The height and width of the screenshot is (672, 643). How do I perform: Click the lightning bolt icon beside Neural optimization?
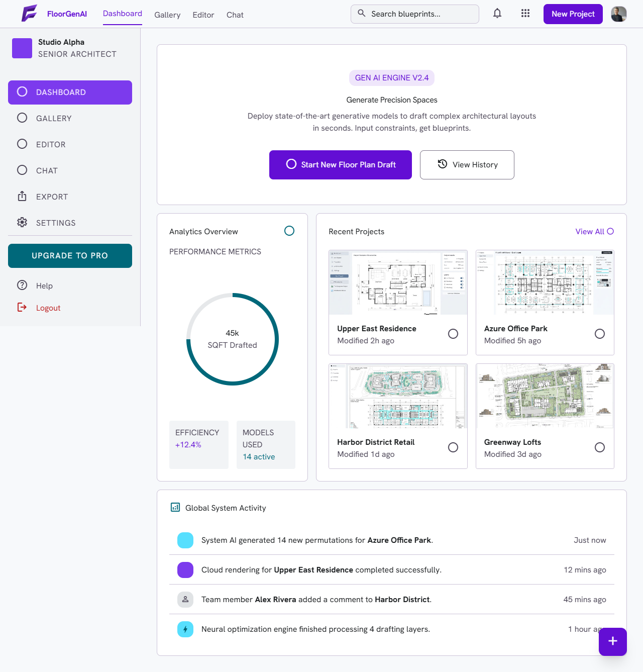[x=185, y=629]
